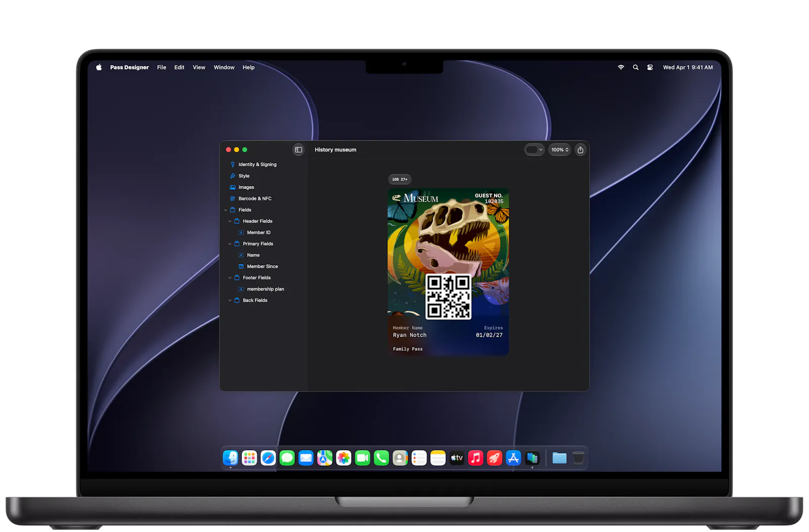Open the Pass Designer app menu

(129, 67)
